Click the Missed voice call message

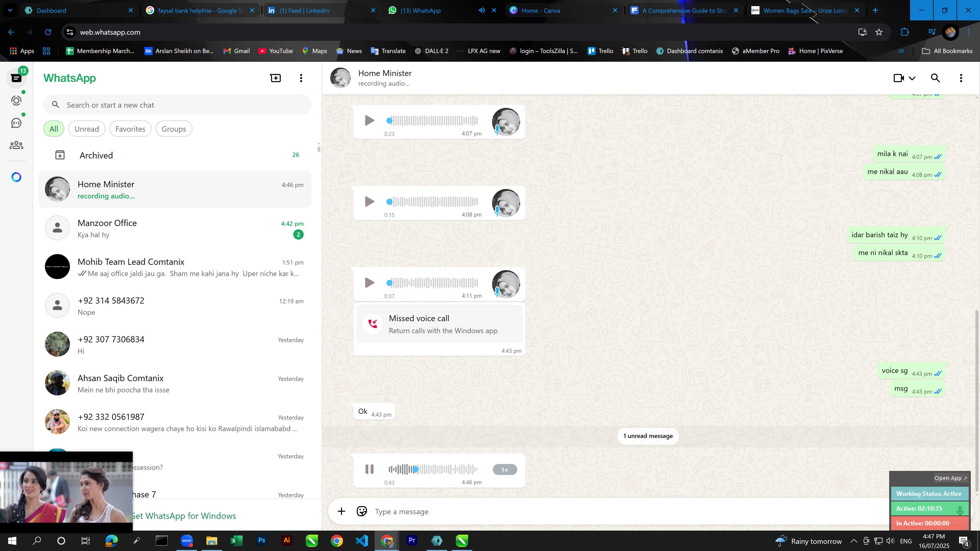tap(439, 324)
